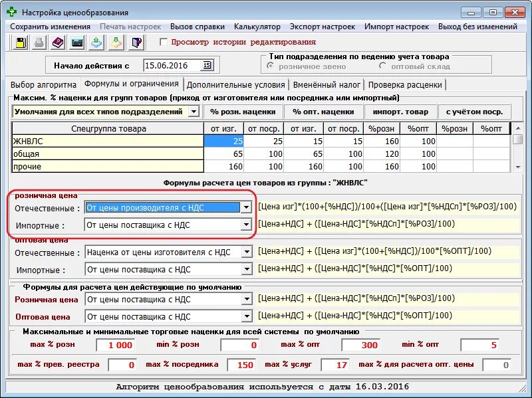
Task: Open Экспорт настроек menu
Action: [x=323, y=27]
